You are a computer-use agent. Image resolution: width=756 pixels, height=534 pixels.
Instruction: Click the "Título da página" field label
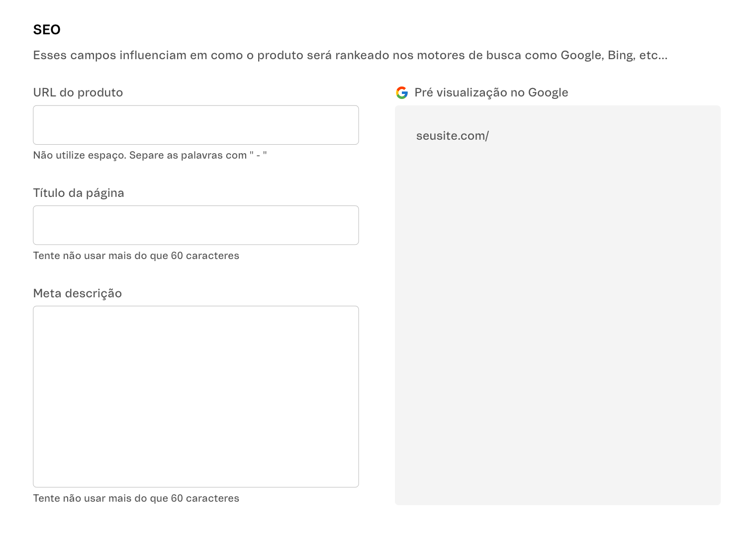[79, 193]
